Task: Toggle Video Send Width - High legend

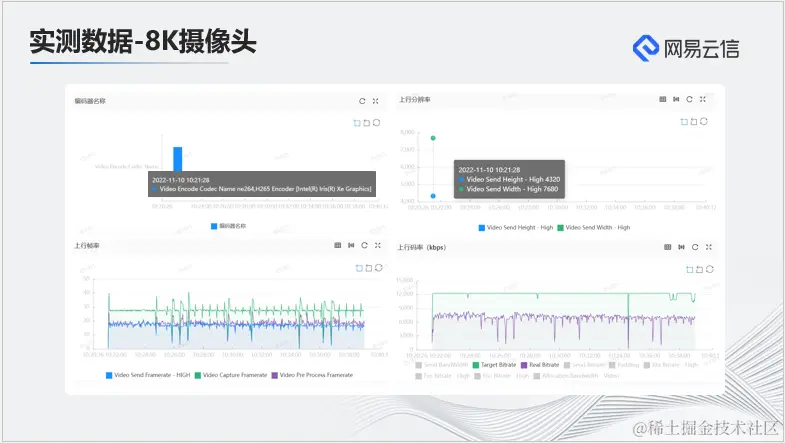Action: (594, 228)
